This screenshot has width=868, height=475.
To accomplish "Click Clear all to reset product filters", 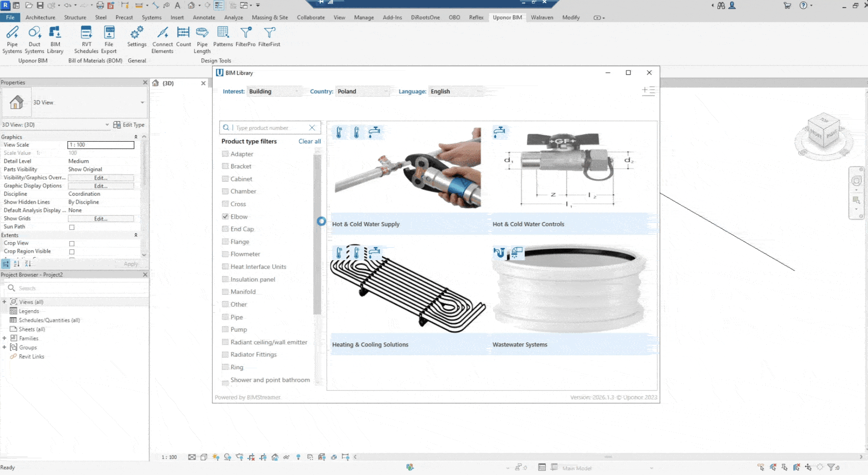I will pyautogui.click(x=309, y=141).
